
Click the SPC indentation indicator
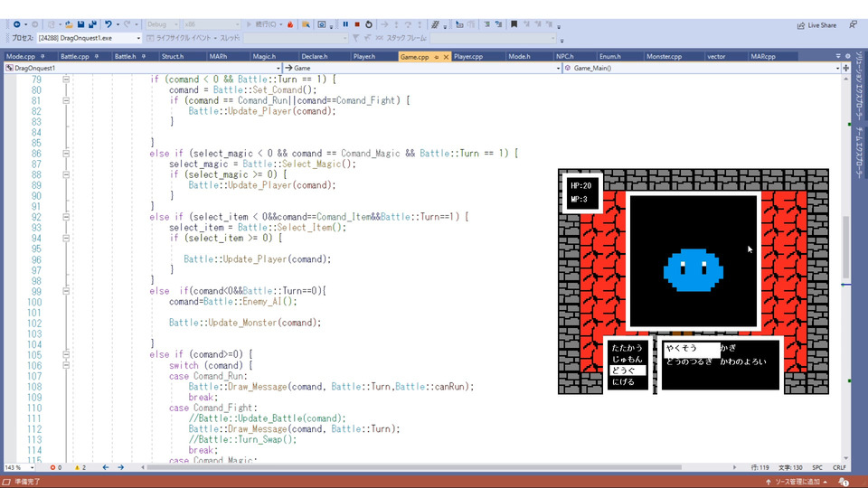pos(817,467)
